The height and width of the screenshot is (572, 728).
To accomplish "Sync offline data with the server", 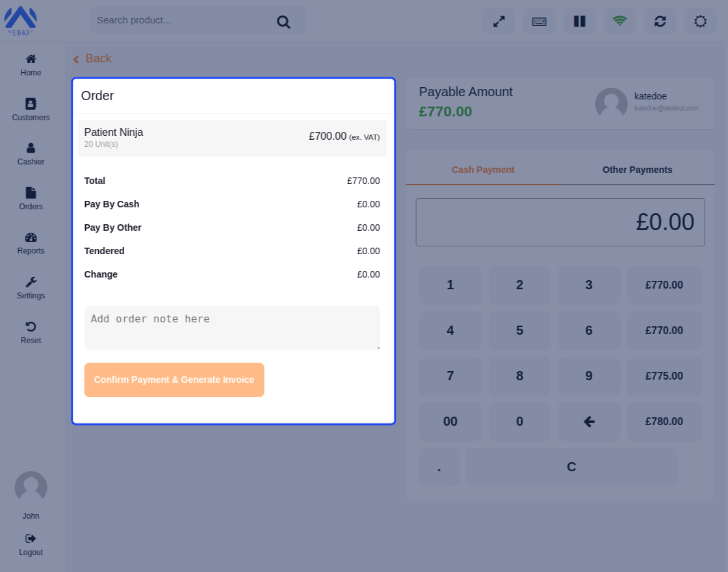I will tap(660, 21).
